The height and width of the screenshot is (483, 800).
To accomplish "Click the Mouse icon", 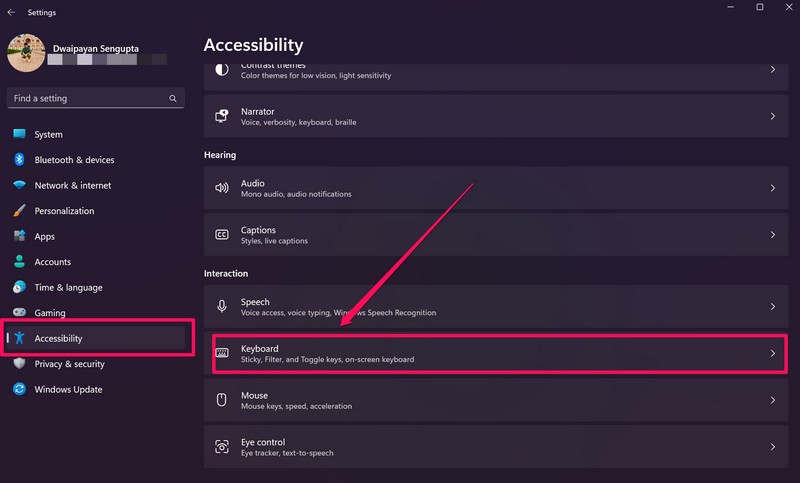I will [222, 400].
